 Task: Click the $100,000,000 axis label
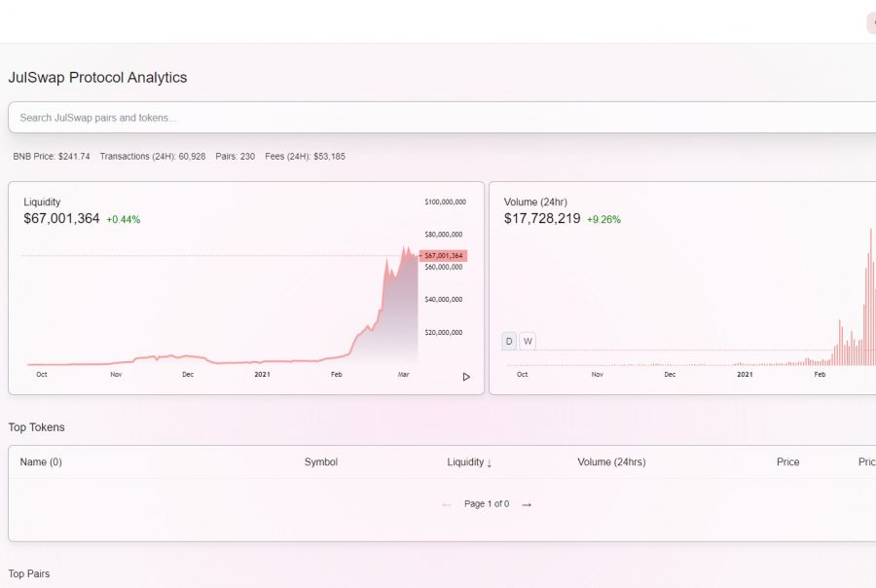pyautogui.click(x=445, y=202)
